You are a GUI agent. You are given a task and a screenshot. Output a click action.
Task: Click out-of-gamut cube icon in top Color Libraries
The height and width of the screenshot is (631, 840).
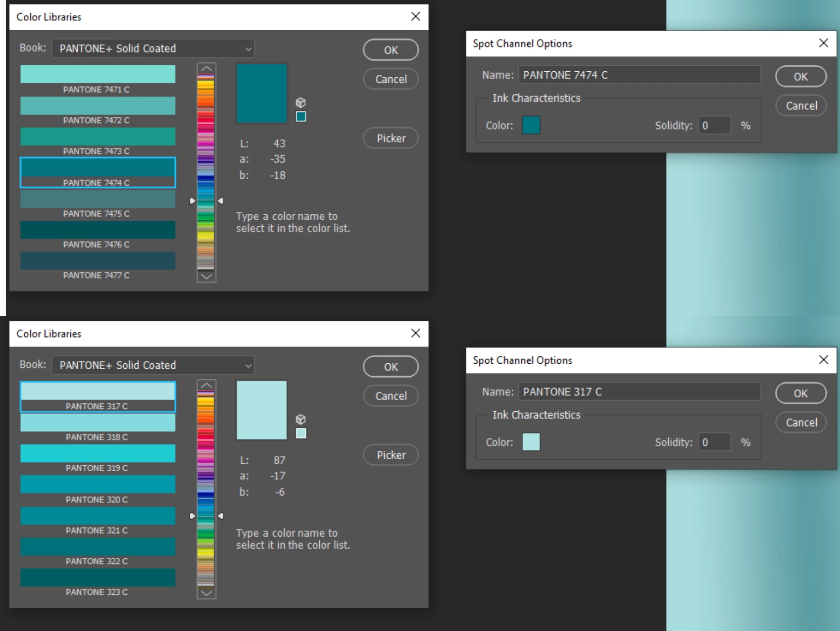(x=301, y=102)
